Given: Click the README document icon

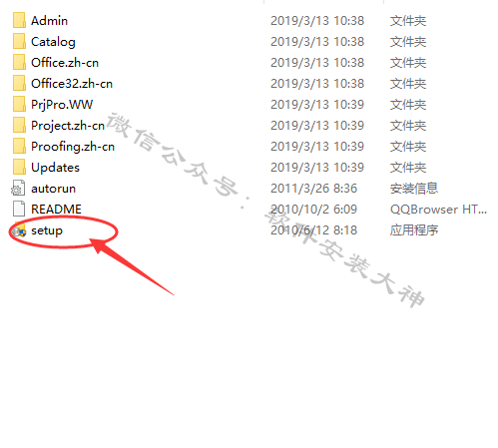Looking at the screenshot, I should point(19,209).
